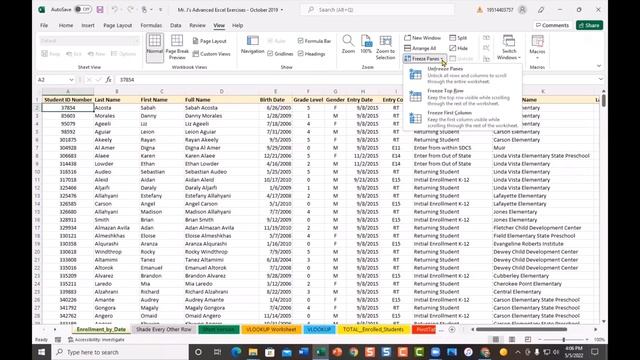The image size is (640, 360).
Task: Open the workbook title dropdown arrow
Action: (282, 10)
